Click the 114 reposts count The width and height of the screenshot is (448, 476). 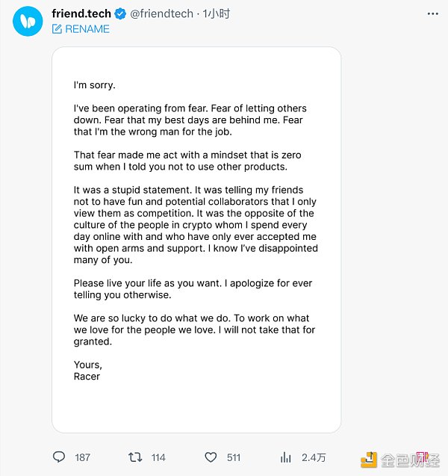158,457
